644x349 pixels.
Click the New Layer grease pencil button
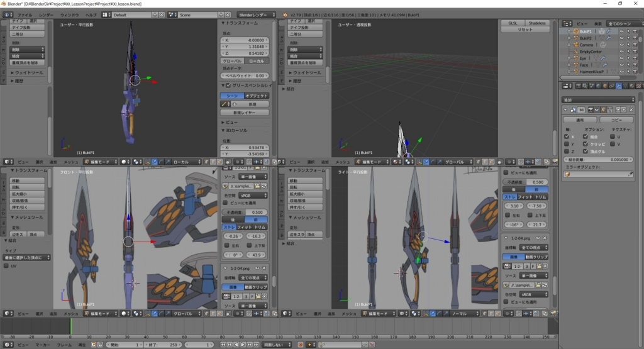pyautogui.click(x=245, y=113)
